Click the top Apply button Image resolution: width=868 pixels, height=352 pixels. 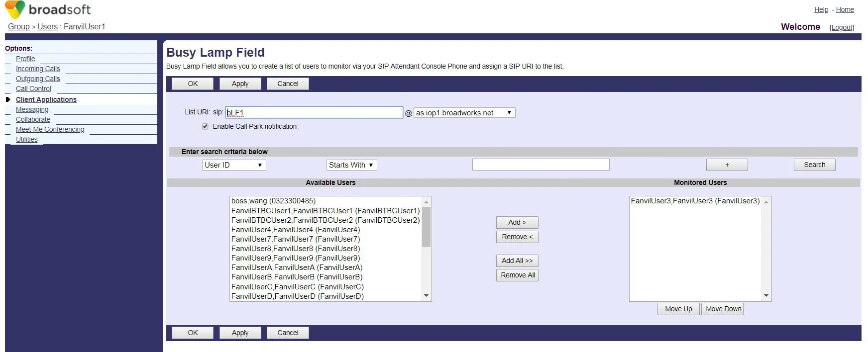tap(240, 84)
